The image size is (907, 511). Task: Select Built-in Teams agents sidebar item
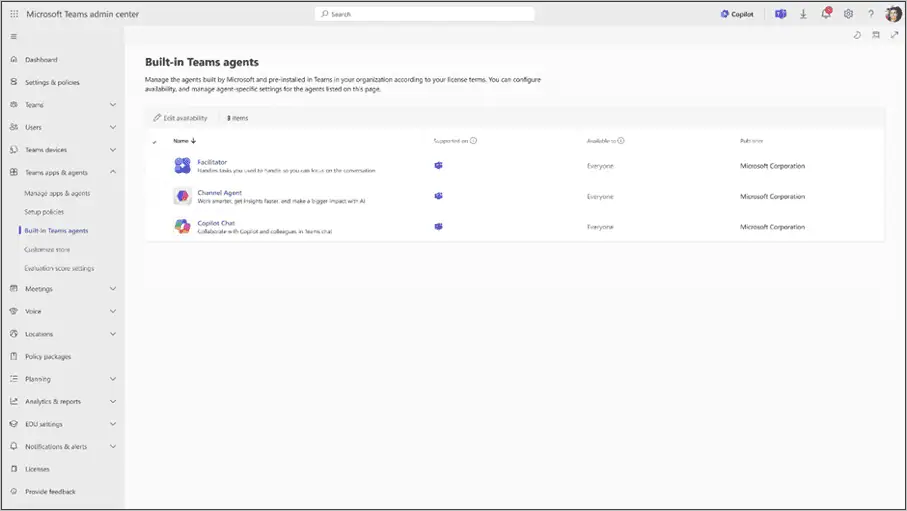coord(56,230)
